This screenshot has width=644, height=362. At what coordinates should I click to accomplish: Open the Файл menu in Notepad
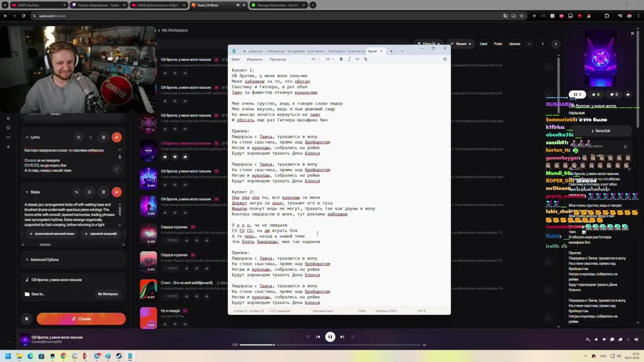pyautogui.click(x=235, y=59)
